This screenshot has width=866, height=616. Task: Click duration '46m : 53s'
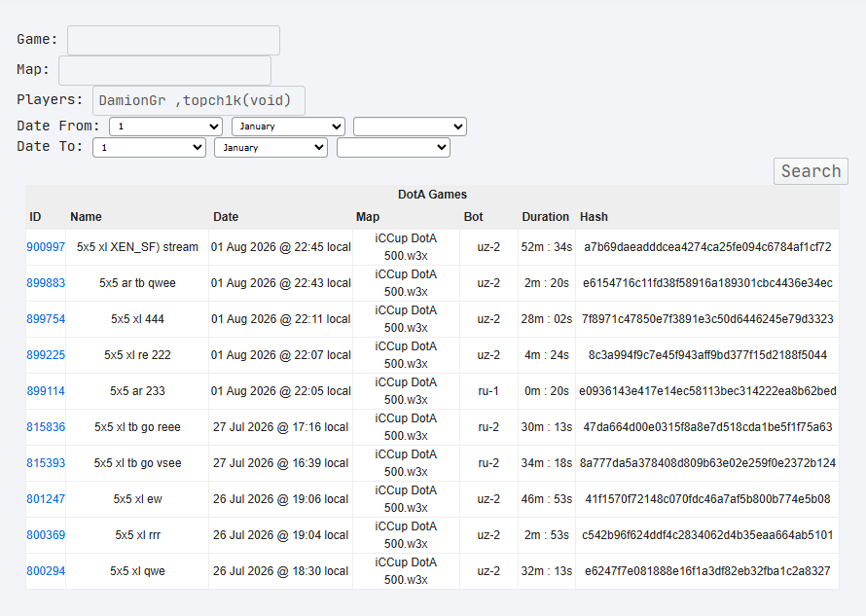(547, 499)
